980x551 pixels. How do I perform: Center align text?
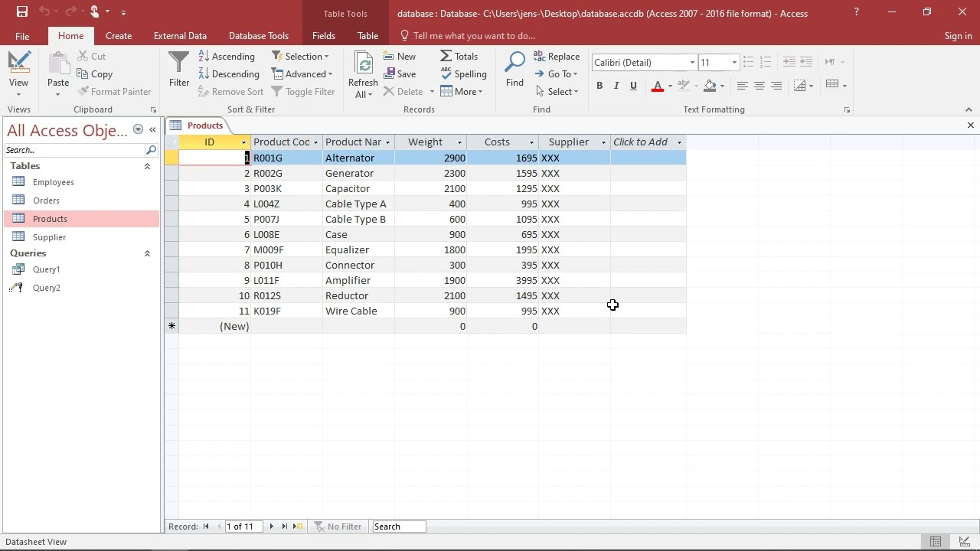[x=759, y=85]
